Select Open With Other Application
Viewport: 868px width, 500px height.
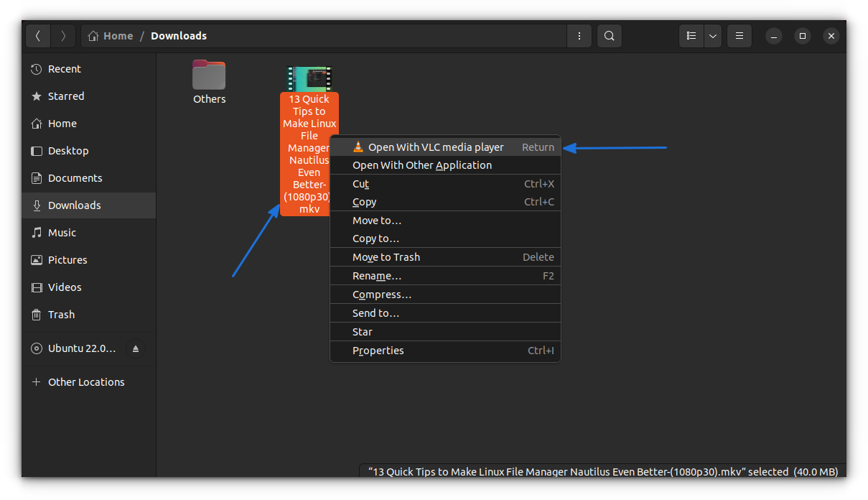click(422, 165)
